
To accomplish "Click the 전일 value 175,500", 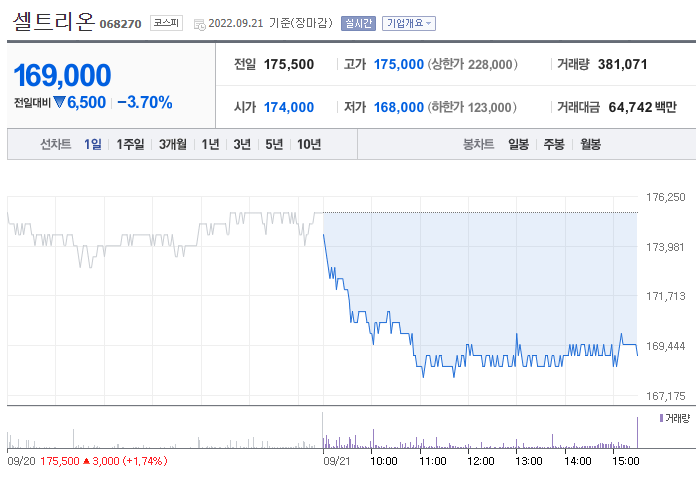I will pyautogui.click(x=289, y=64).
